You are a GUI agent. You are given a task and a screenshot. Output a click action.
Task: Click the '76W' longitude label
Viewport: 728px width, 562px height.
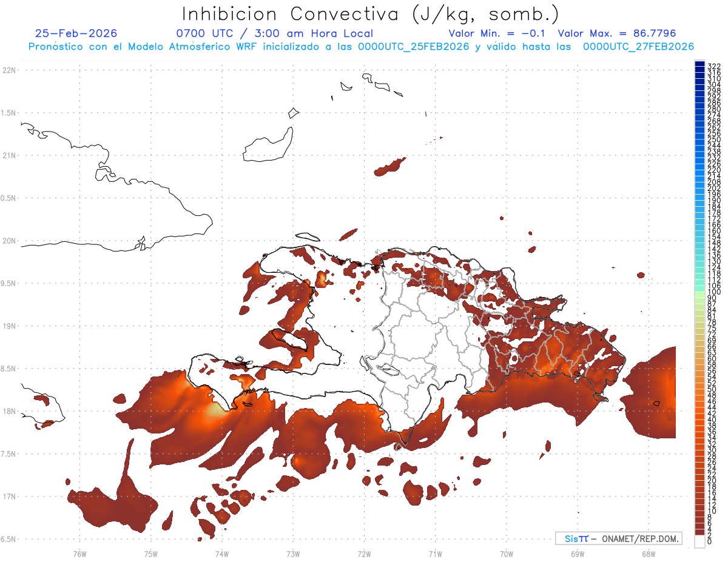[79, 554]
